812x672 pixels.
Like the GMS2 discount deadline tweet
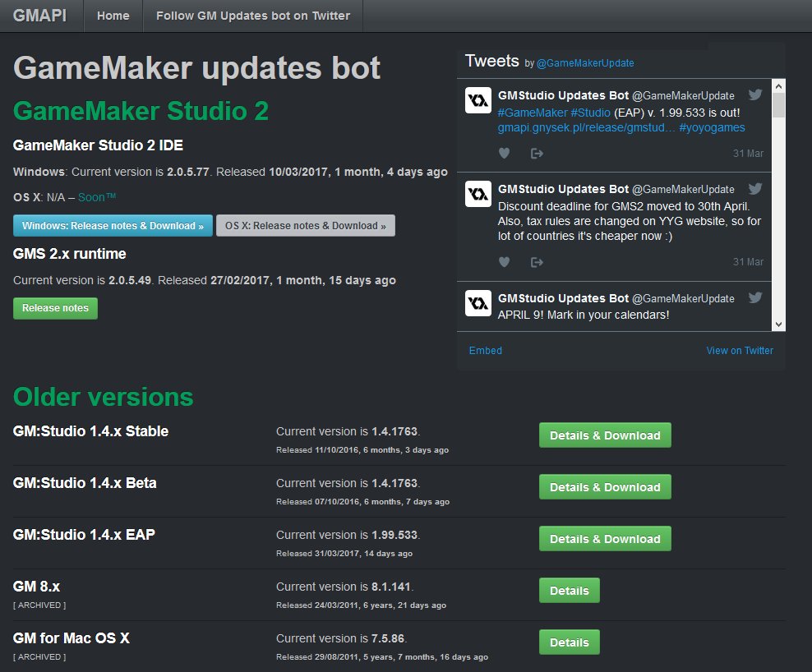pyautogui.click(x=504, y=262)
